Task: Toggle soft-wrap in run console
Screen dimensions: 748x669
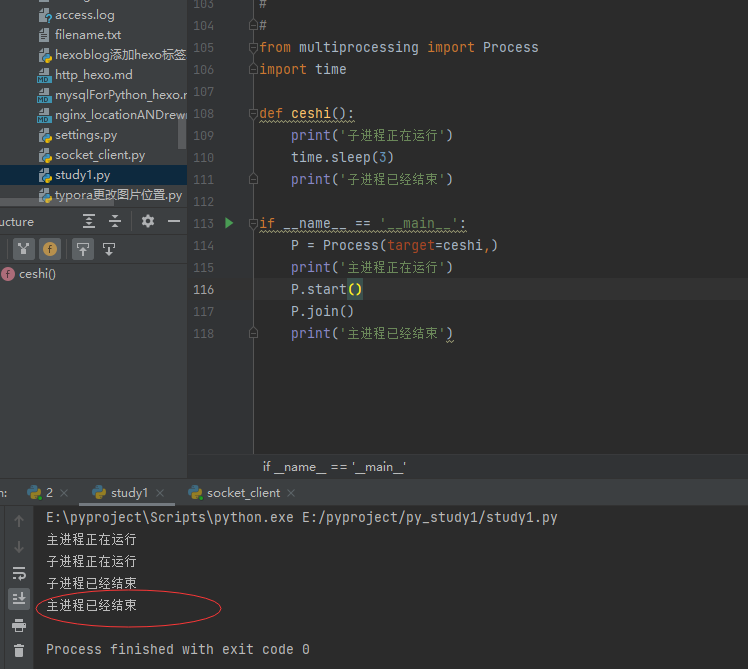Action: (19, 573)
